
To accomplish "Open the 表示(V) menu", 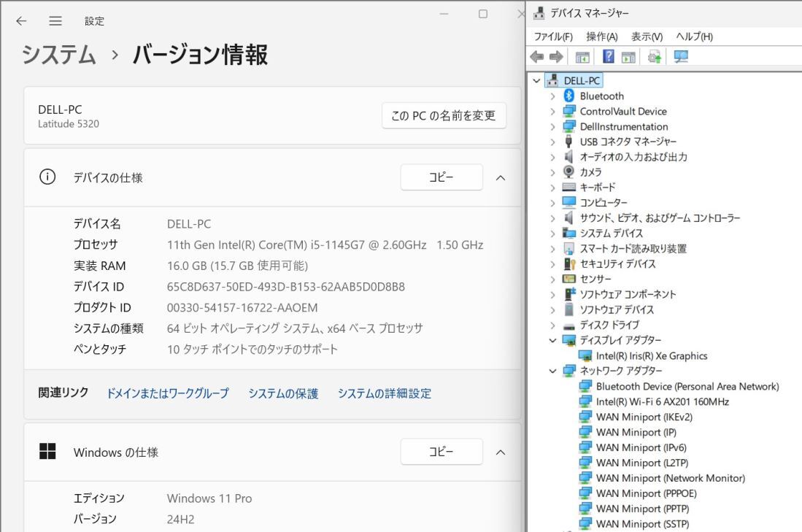I will click(x=647, y=36).
